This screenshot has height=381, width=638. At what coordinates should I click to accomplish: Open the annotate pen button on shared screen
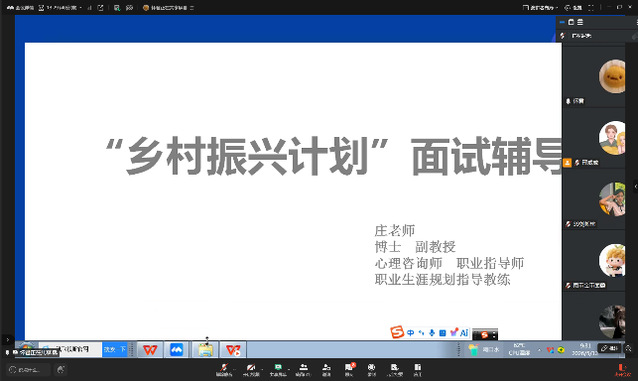(x=610, y=348)
